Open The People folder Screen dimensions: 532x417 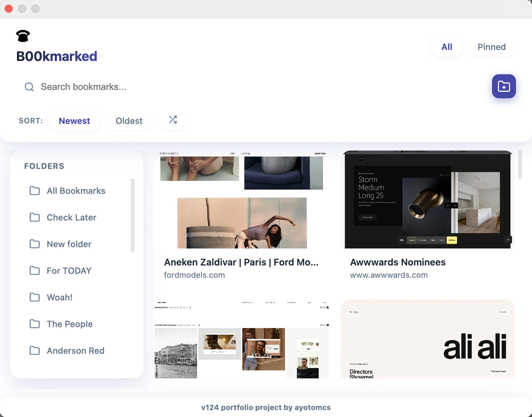pyautogui.click(x=70, y=324)
